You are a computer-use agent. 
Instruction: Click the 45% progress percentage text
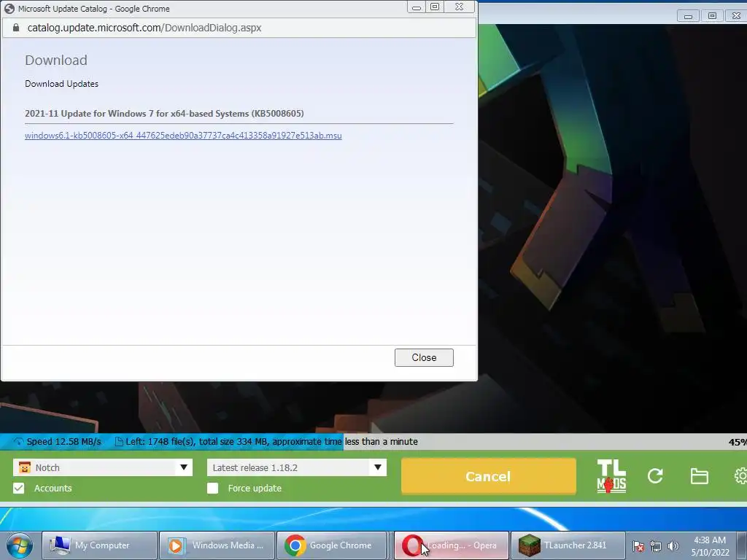(738, 442)
